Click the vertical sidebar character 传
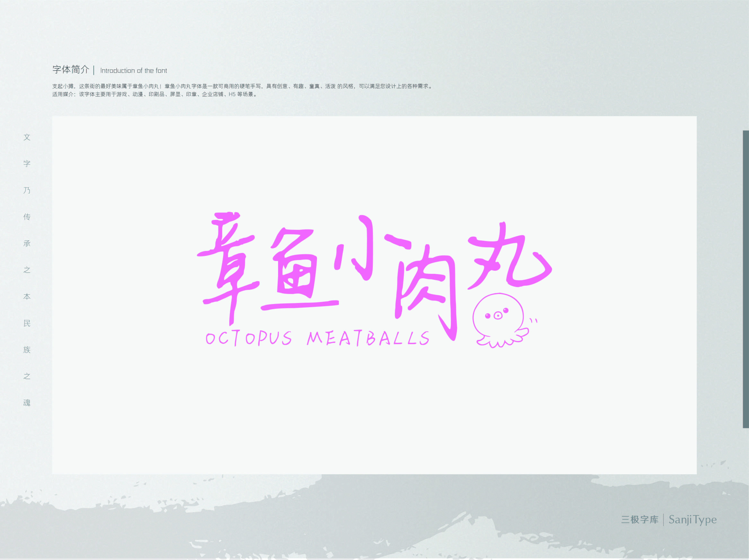 point(27,217)
